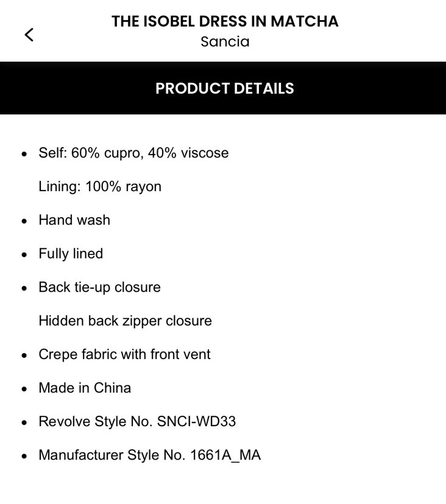This screenshot has width=446, height=504.
Task: Click the bullet next to Fully lined
Action: pyautogui.click(x=24, y=254)
